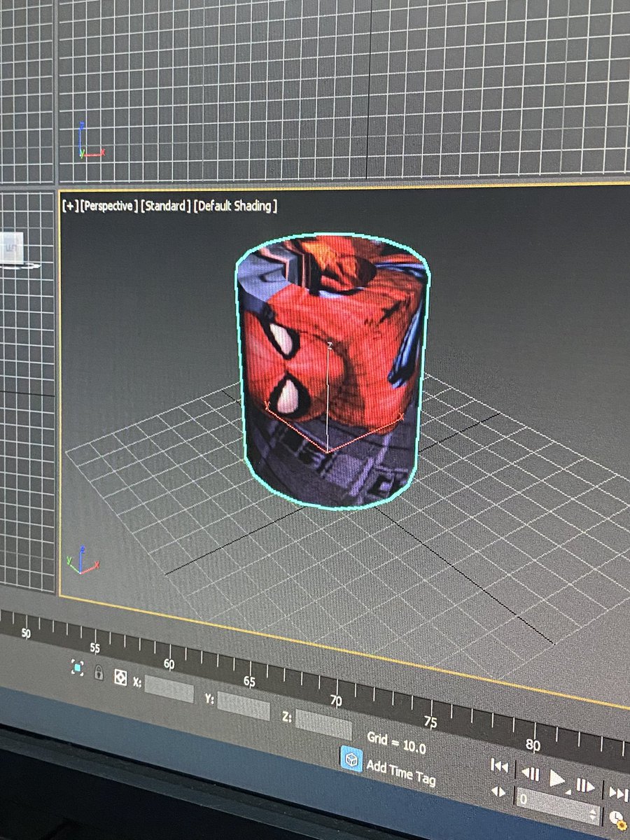Open the [Perspective] viewport view menu
The width and height of the screenshot is (630, 840).
tap(108, 206)
